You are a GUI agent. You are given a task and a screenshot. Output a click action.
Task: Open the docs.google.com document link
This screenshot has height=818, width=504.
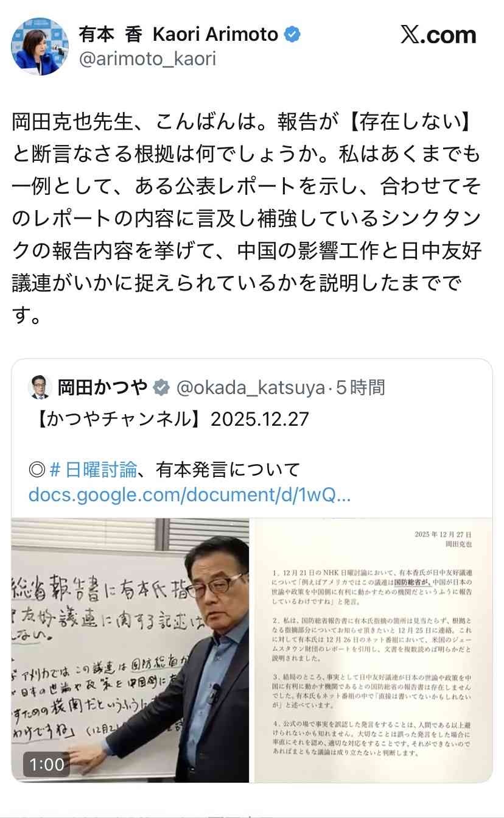click(x=189, y=495)
